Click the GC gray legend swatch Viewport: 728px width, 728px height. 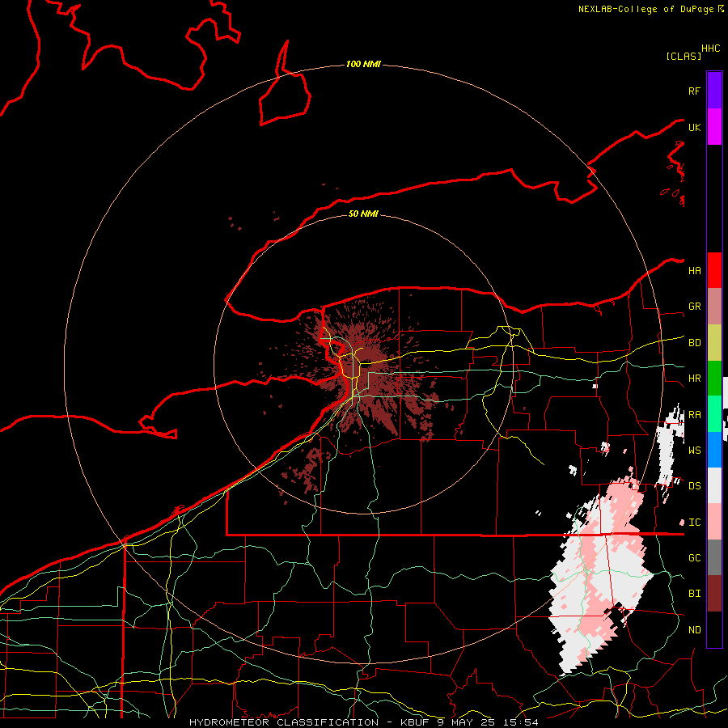point(714,557)
